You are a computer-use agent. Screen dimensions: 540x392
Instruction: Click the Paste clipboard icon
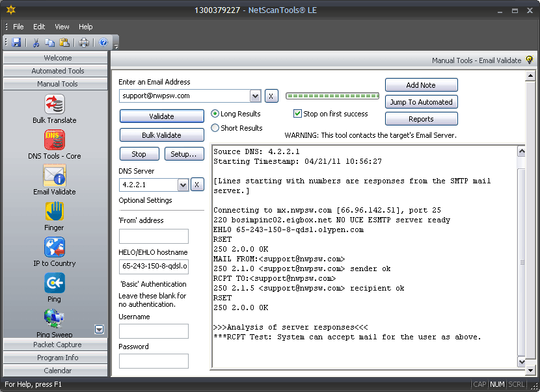(64, 42)
